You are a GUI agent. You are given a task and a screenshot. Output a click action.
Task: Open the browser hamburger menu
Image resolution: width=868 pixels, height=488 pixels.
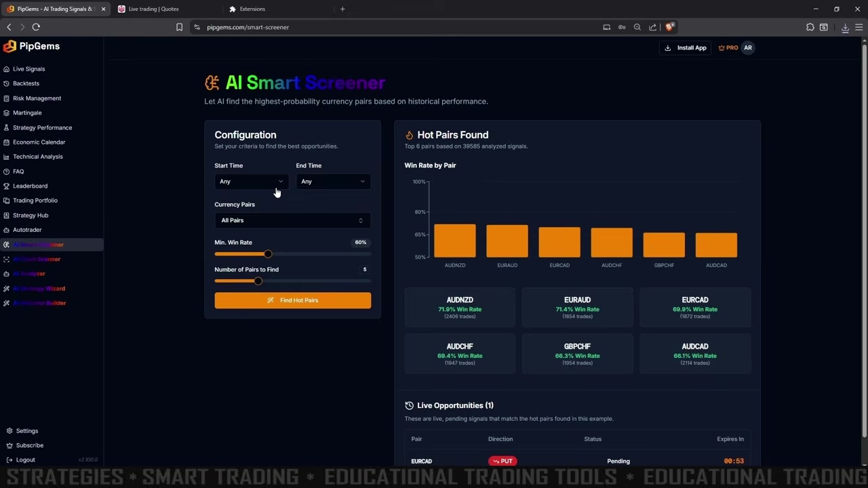[859, 27]
